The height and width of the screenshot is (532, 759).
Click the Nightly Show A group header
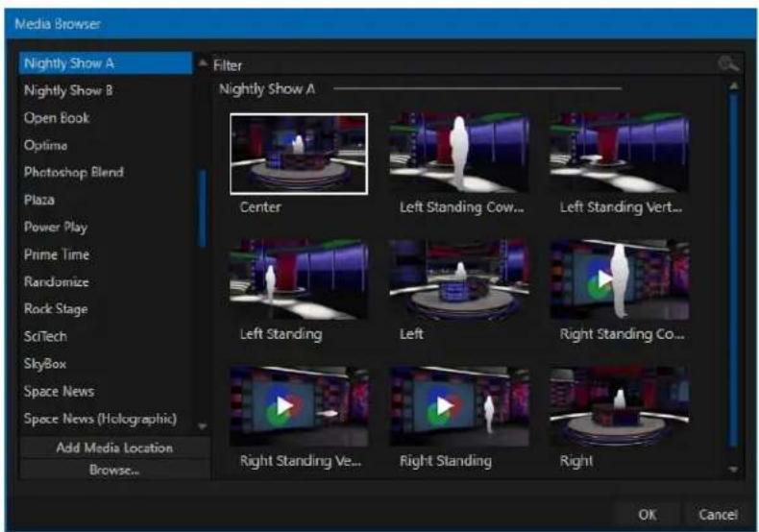(267, 89)
